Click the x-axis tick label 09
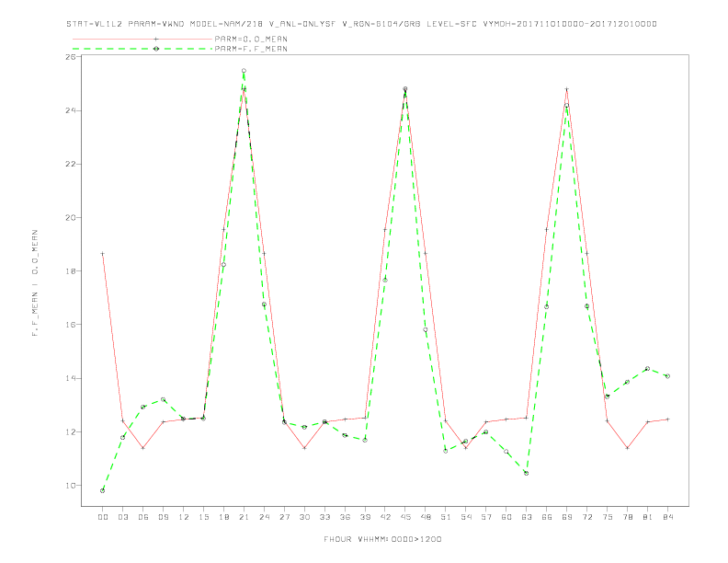The image size is (728, 563). 163,517
